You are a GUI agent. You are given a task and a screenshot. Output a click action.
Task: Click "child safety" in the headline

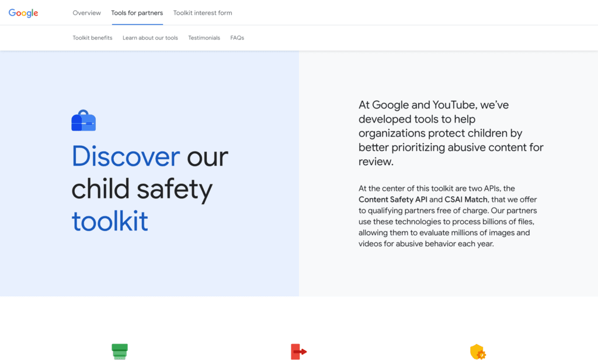(142, 189)
